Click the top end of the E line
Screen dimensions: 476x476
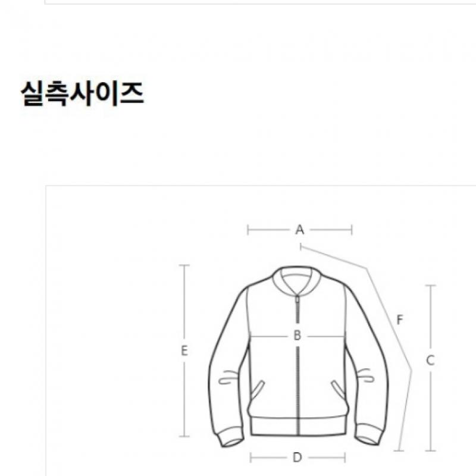[x=184, y=265]
